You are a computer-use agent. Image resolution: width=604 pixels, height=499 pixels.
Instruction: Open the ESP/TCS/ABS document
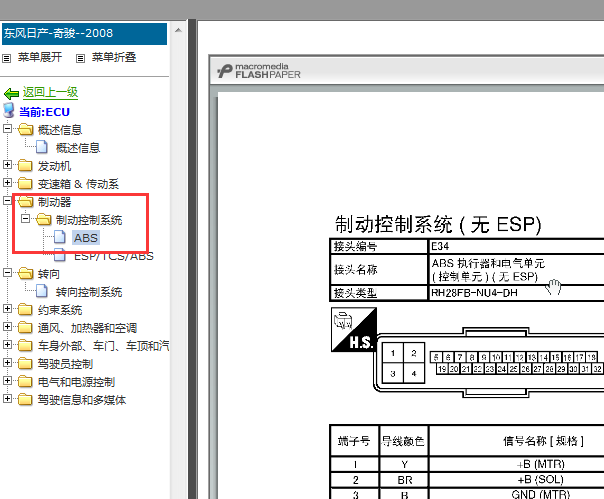pos(114,256)
